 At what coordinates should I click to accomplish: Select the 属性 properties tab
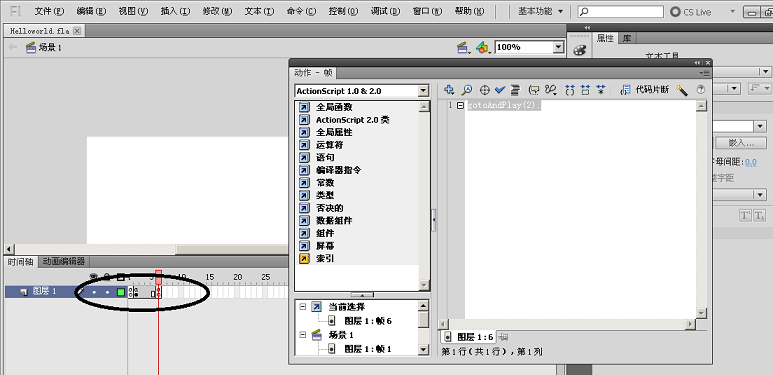pyautogui.click(x=605, y=38)
